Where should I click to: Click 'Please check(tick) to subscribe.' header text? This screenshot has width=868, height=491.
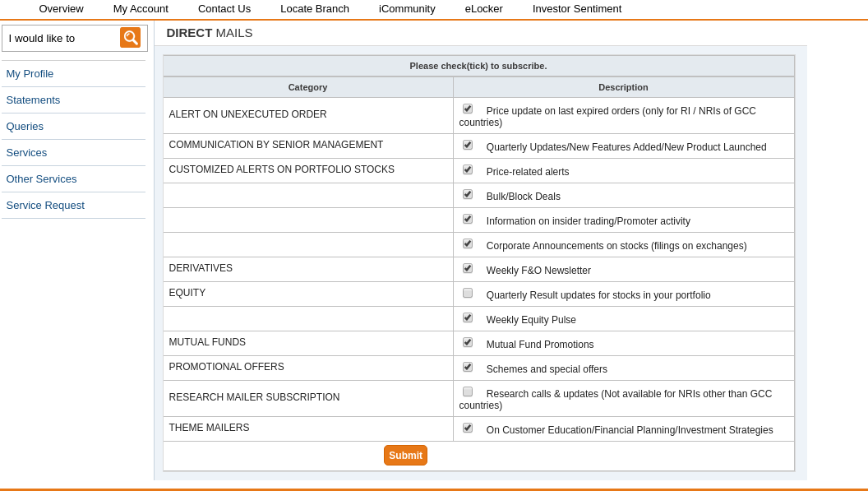tap(478, 66)
